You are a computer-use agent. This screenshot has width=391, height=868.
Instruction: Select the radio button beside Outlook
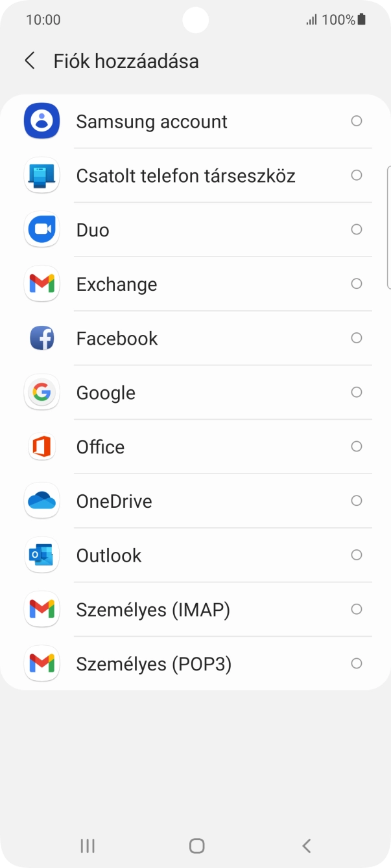(x=357, y=555)
